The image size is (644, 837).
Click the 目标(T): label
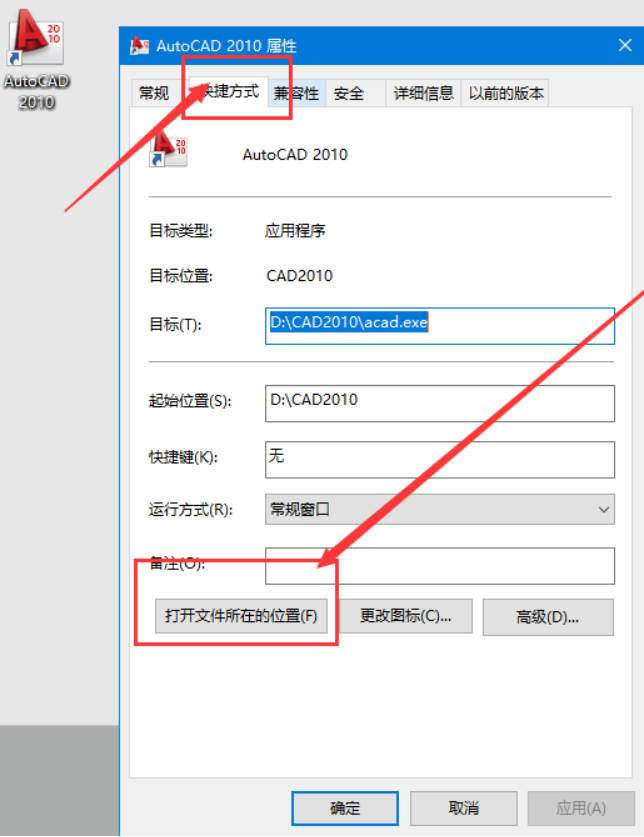(x=175, y=324)
